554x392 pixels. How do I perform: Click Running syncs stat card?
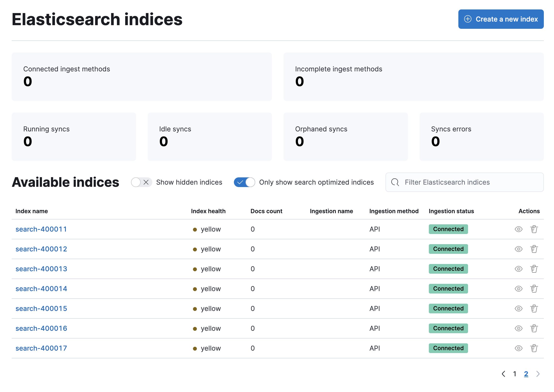pos(74,137)
